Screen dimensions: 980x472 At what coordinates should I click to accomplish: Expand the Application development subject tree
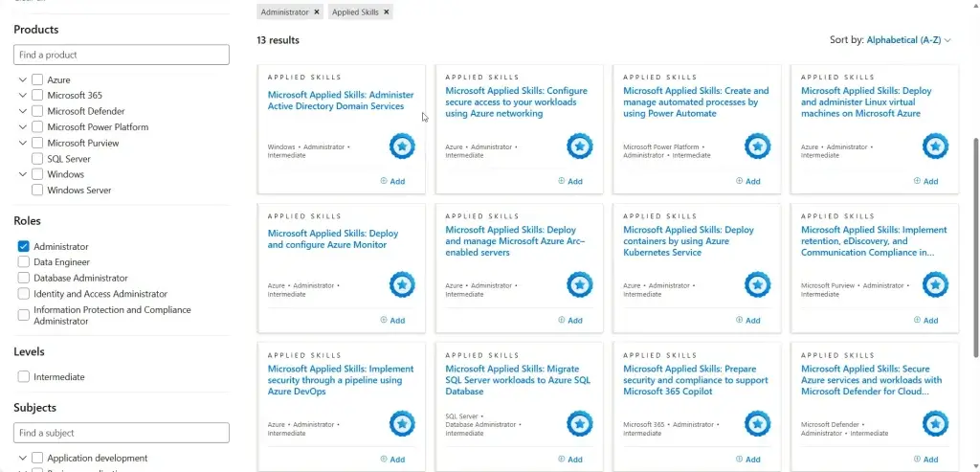click(x=23, y=459)
